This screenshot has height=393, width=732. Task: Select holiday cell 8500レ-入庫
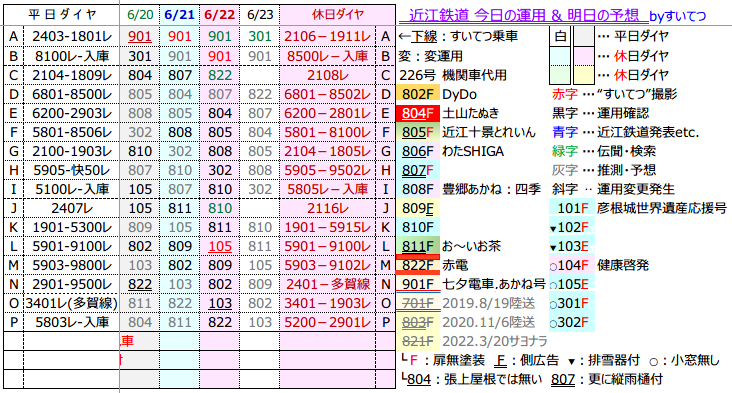coord(328,56)
